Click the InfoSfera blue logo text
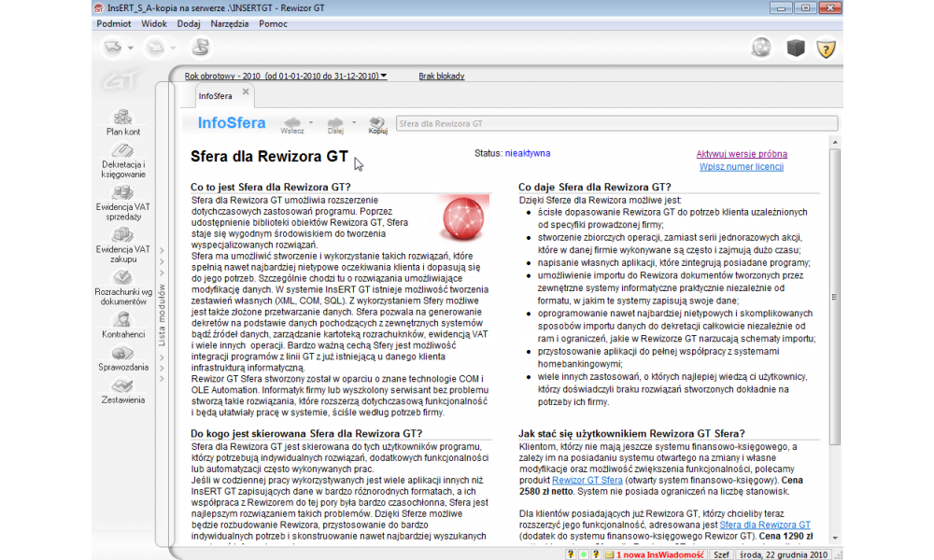934x560 pixels. [x=232, y=123]
